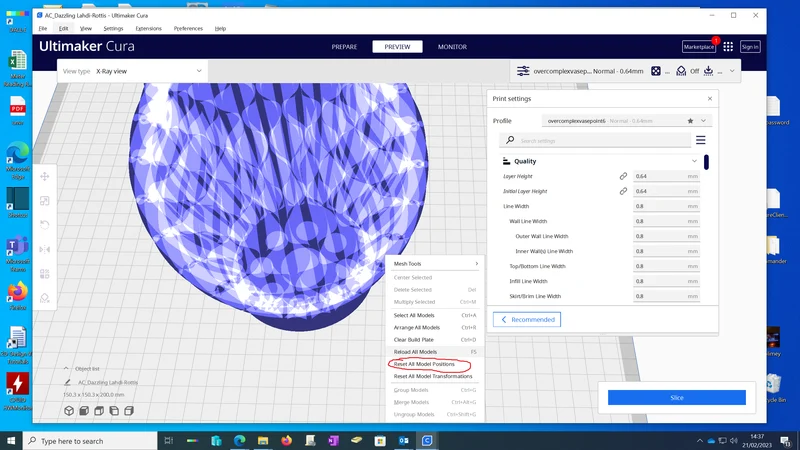Switch to left side view camera icon
800x450 pixels.
[114, 411]
